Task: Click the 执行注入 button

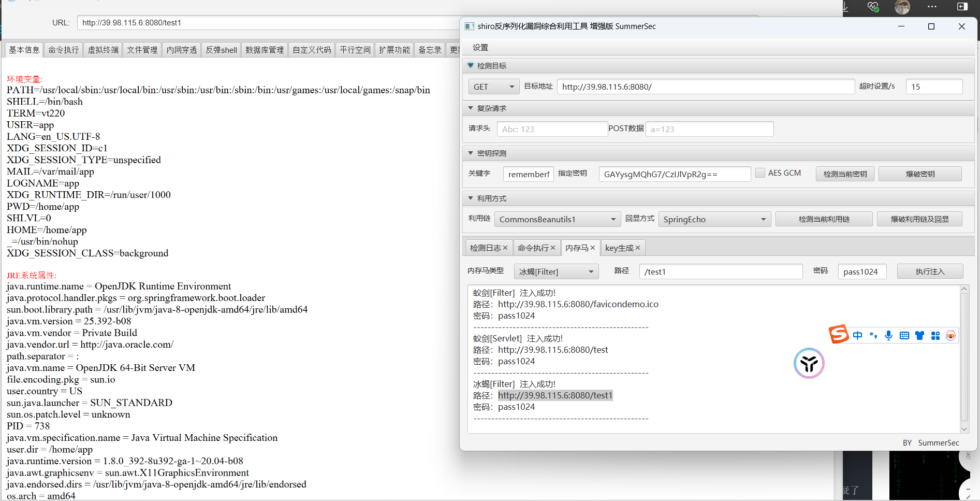Action: pos(930,271)
